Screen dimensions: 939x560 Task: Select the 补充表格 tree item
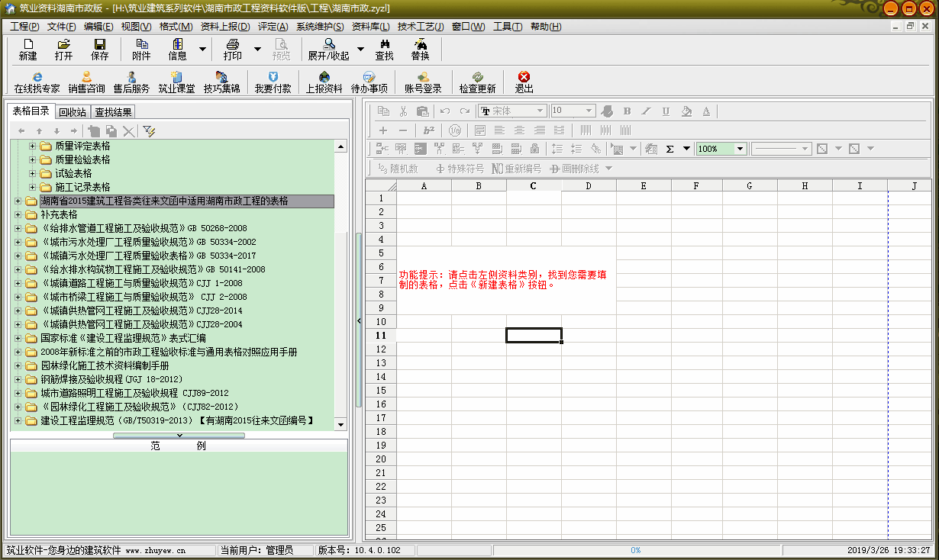59,214
